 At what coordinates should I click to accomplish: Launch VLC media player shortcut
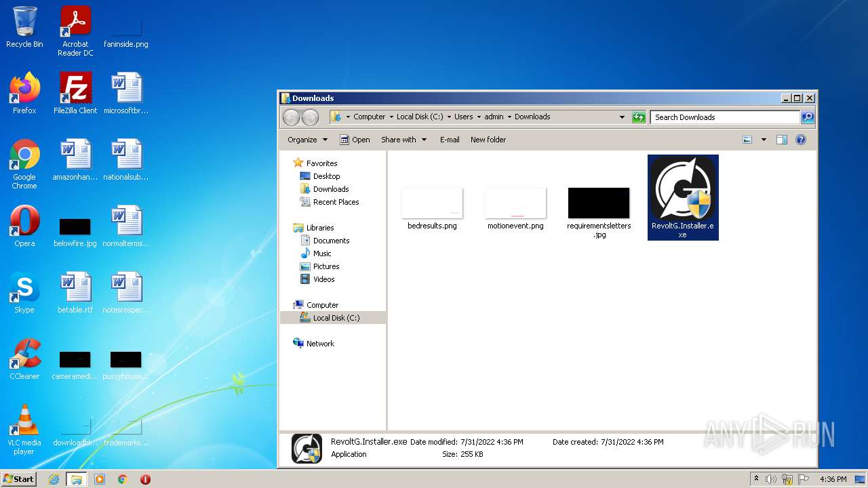tap(24, 430)
